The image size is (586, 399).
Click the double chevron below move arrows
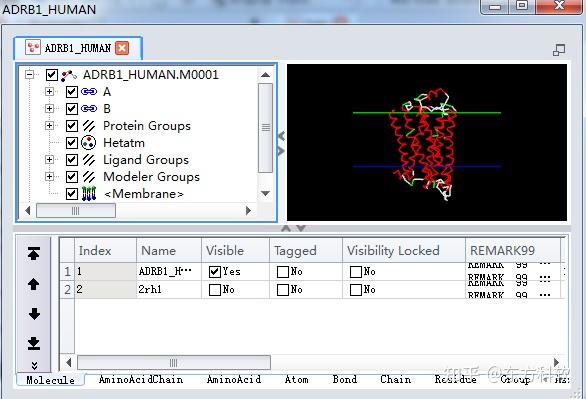[x=34, y=365]
